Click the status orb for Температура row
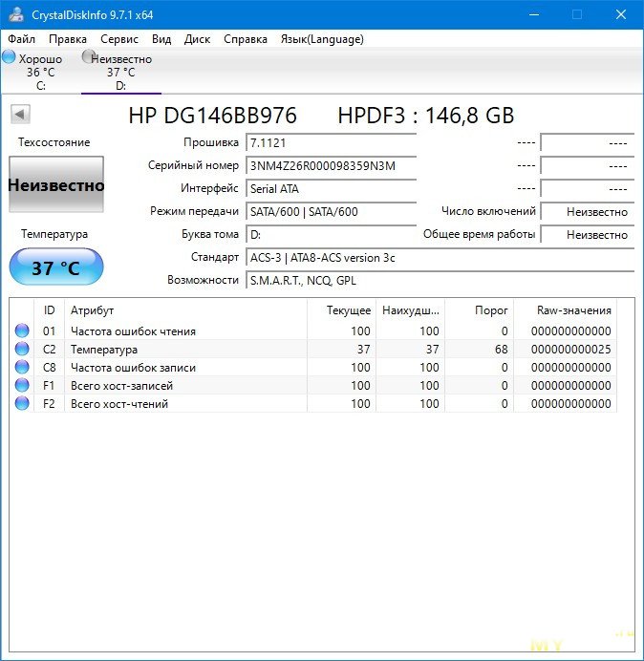 [22, 350]
